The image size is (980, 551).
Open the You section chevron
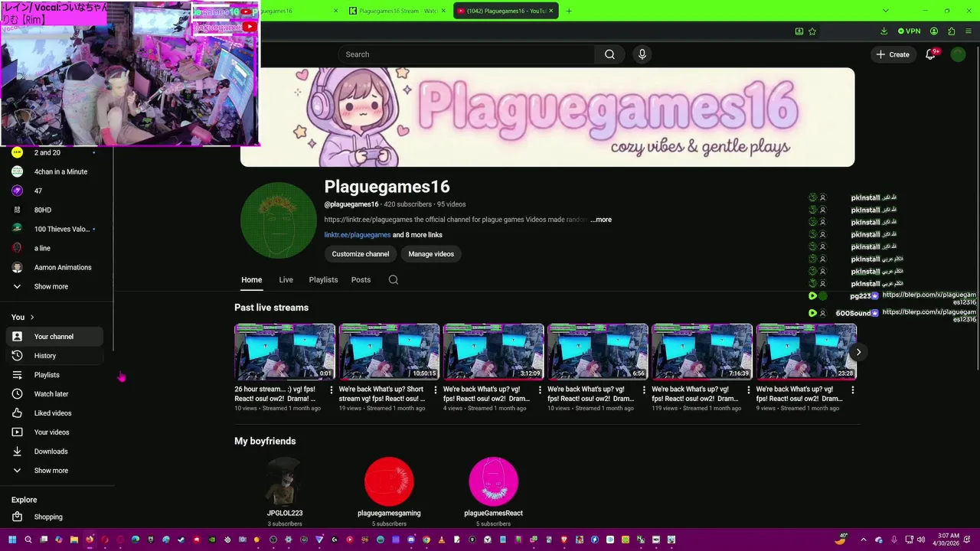tap(31, 318)
